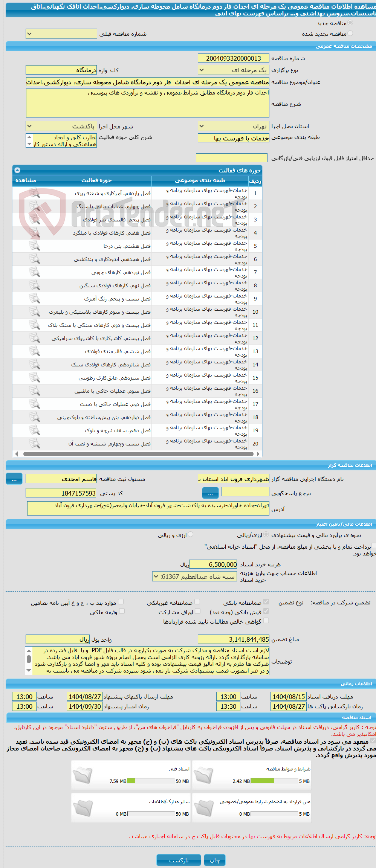Open view icon for activity row 13
The width and height of the screenshot is (376, 868).
(x=34, y=351)
